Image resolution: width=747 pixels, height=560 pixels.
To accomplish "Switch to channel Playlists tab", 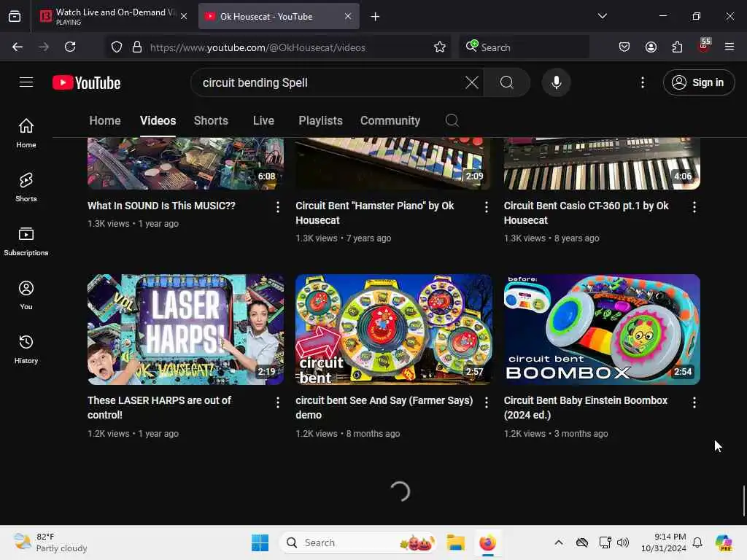I will tap(321, 120).
